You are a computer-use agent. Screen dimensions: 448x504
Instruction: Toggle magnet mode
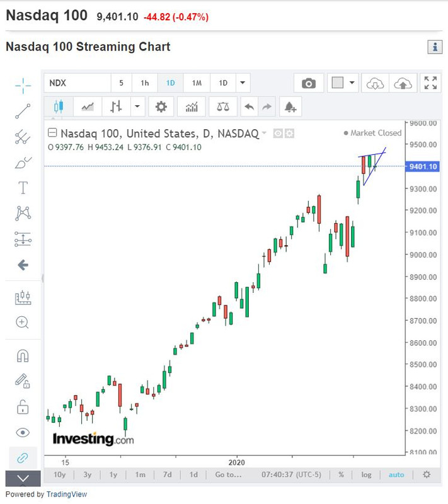[23, 356]
